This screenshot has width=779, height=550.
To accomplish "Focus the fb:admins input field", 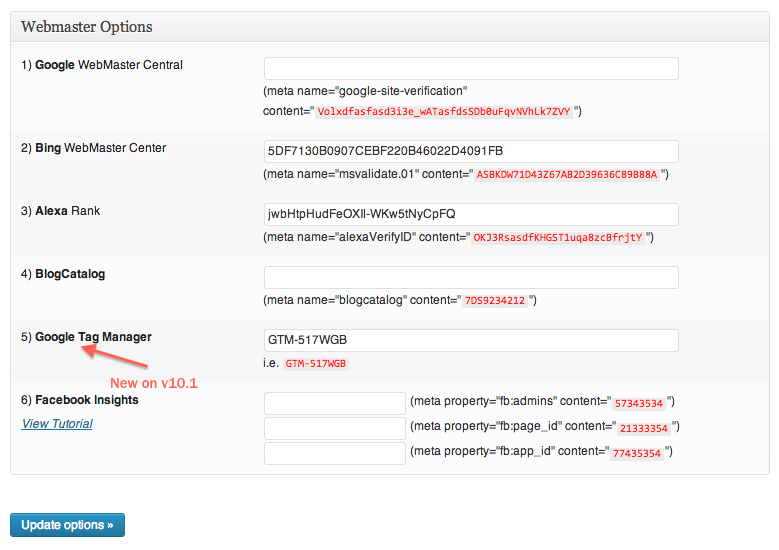I will tap(335, 403).
